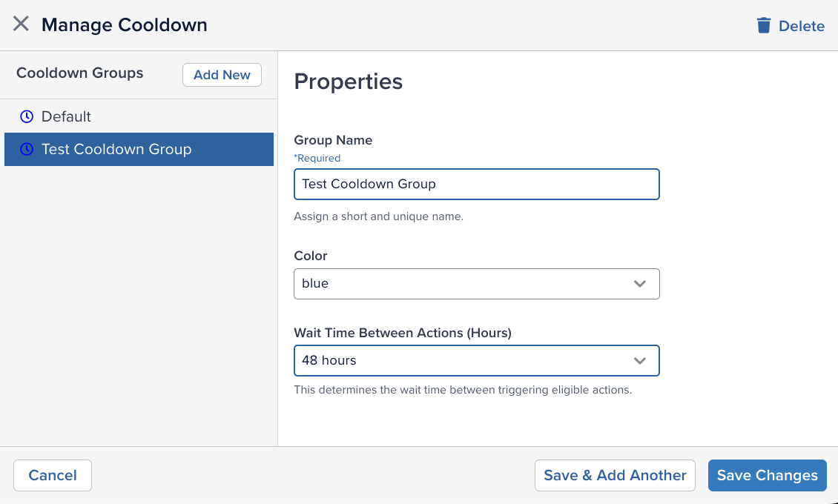Close the Manage Cooldown dialog with X
Viewport: 838px width, 504px height.
(21, 24)
